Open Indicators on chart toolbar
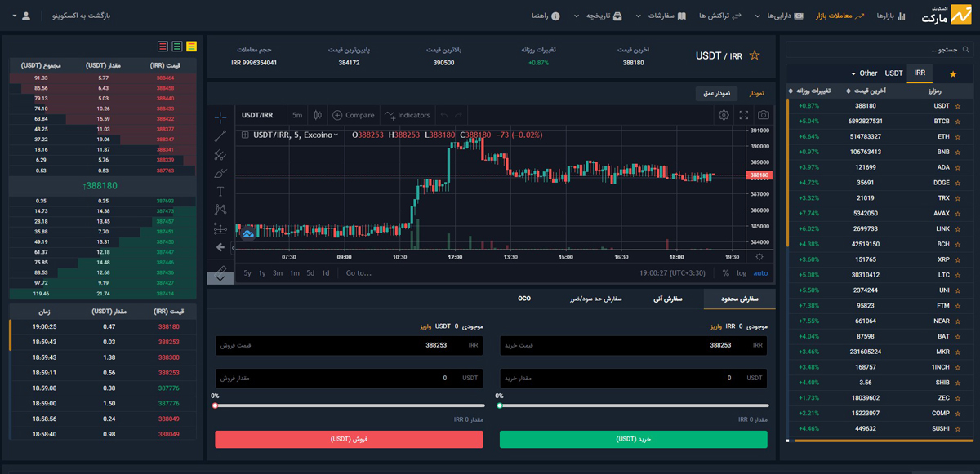 (x=407, y=115)
